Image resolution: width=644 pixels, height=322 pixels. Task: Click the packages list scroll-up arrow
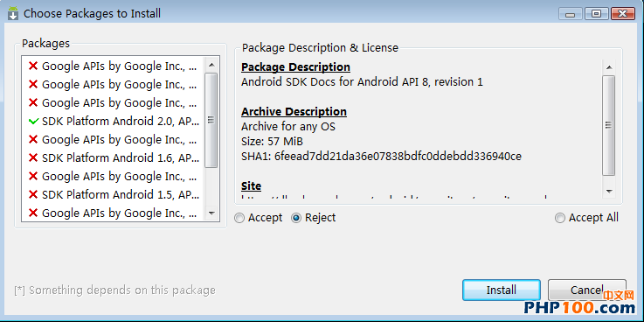tap(211, 65)
